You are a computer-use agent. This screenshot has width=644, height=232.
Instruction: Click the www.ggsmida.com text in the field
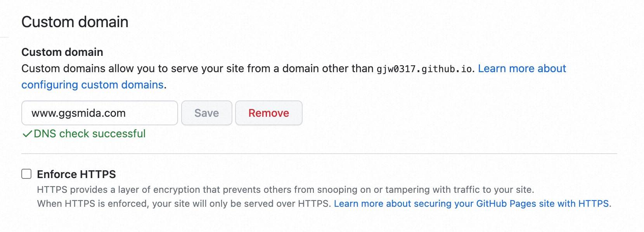point(79,113)
